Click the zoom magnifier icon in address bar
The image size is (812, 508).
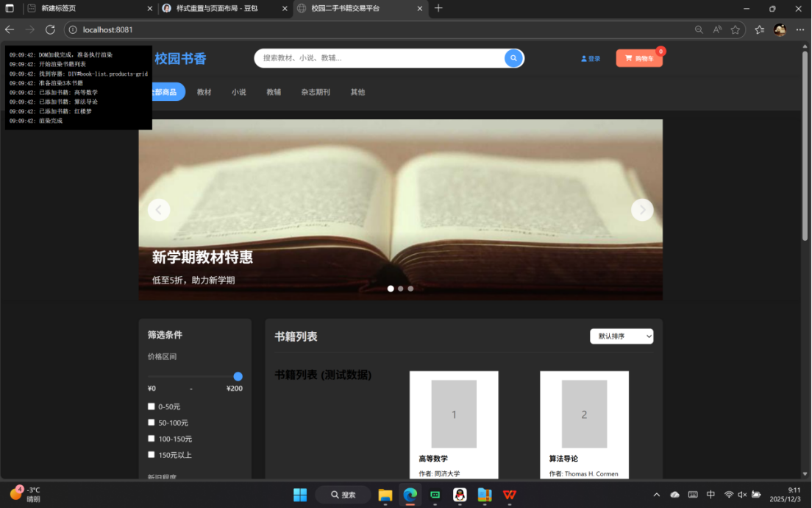click(x=699, y=29)
